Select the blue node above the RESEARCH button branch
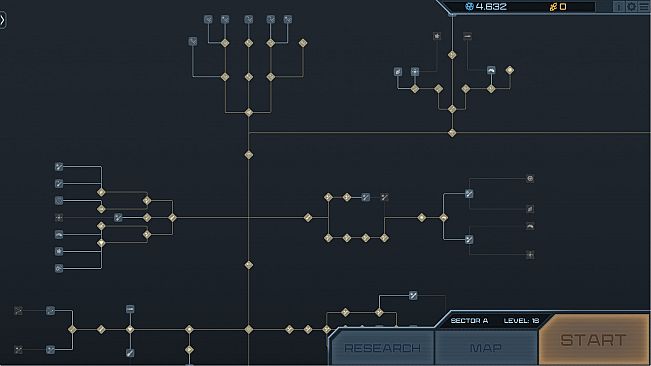 pos(413,295)
